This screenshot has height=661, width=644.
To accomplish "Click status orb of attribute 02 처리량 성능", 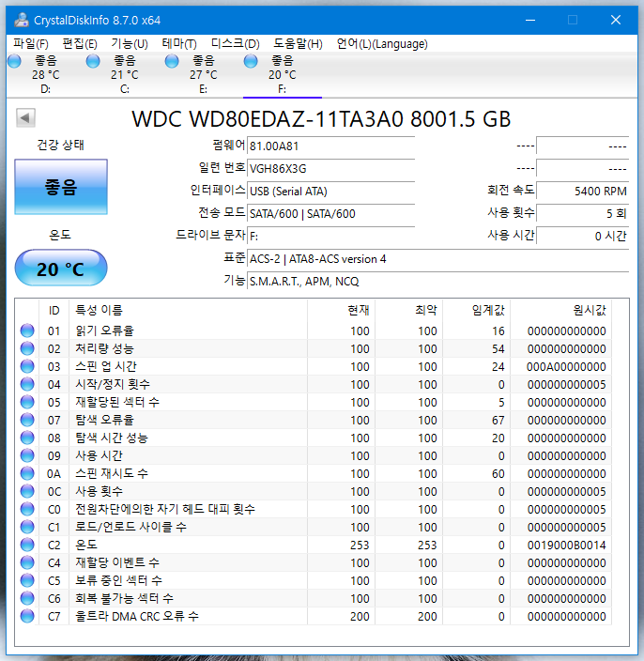I will [27, 348].
